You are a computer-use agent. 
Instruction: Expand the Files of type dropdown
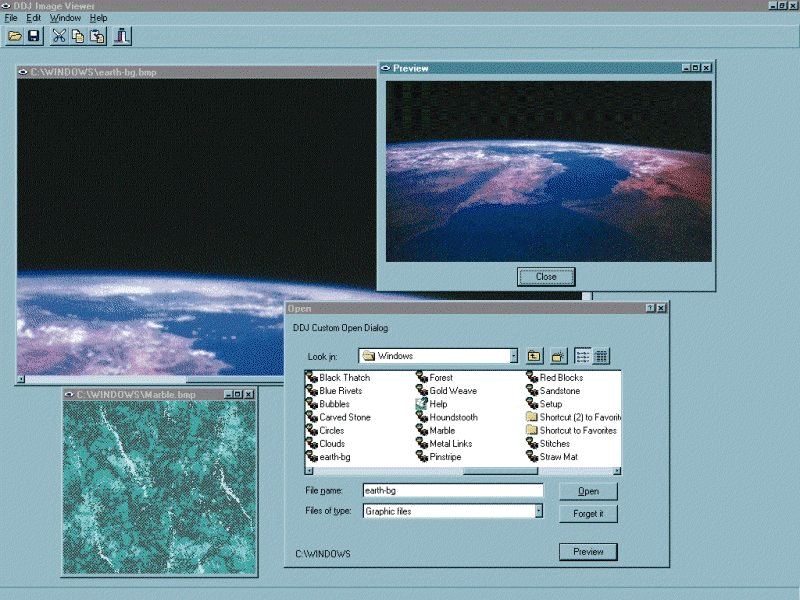(x=538, y=511)
